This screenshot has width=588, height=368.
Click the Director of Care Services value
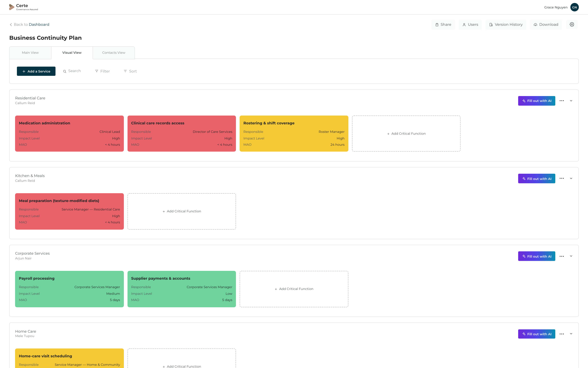tap(212, 132)
